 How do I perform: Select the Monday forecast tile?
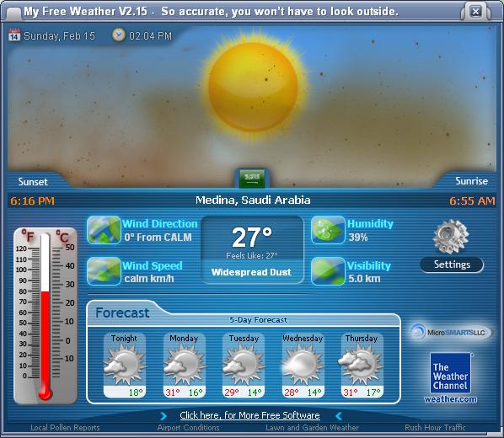coord(185,366)
